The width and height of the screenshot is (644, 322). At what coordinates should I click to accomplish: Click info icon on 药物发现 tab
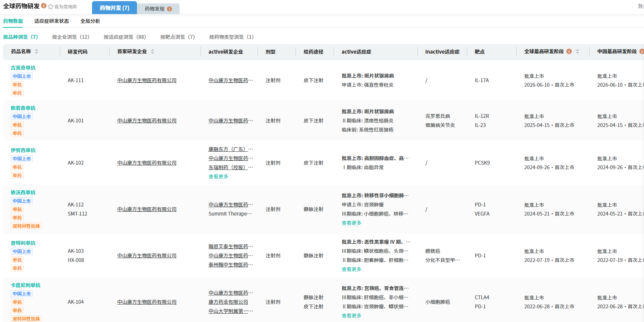169,9
